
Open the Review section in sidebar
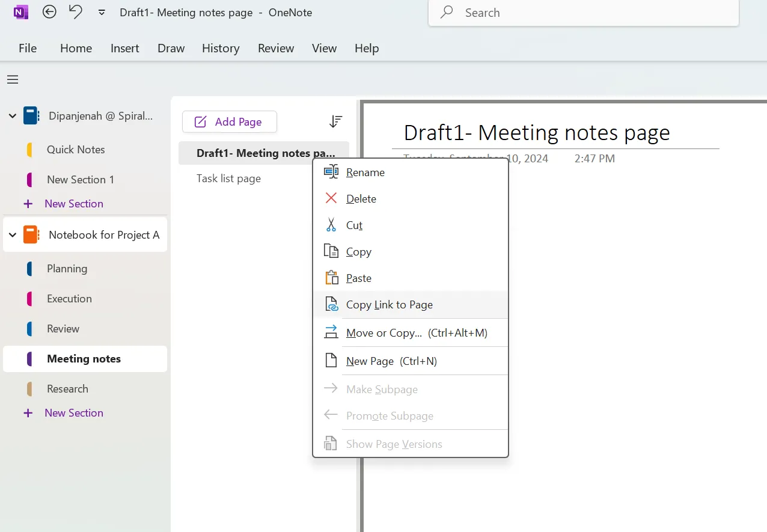63,329
